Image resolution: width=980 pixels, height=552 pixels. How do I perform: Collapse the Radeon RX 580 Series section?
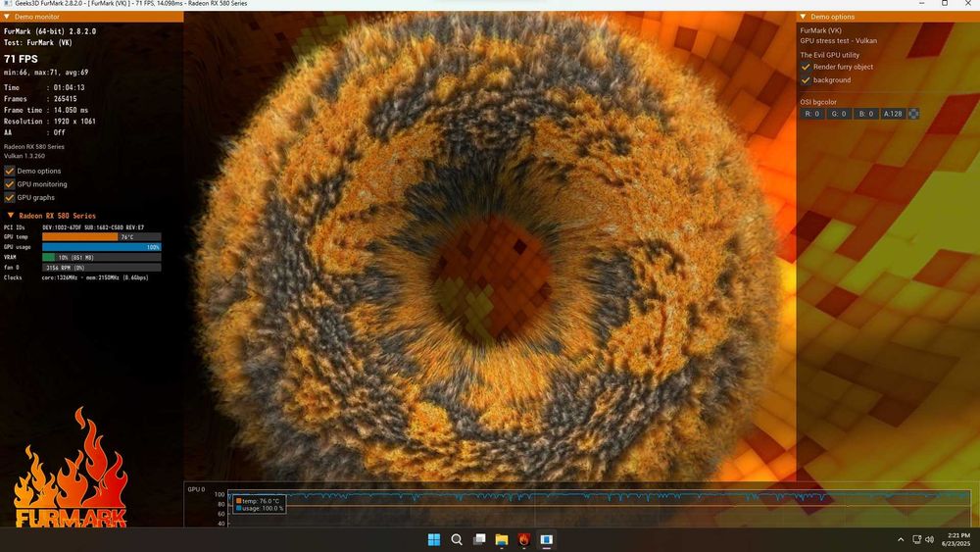11,215
